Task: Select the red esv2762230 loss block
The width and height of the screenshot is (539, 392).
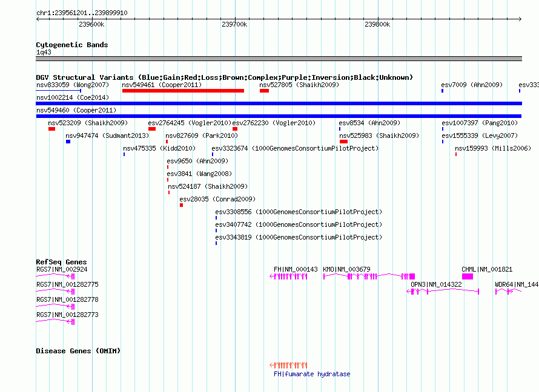Action: (x=235, y=129)
